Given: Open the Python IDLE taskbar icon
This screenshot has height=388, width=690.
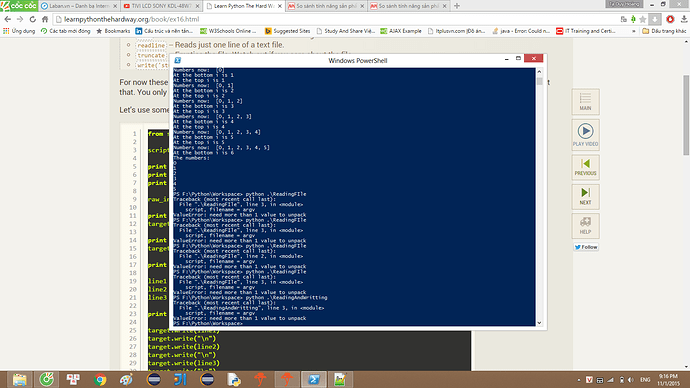Looking at the screenshot, I should pyautogui.click(x=233, y=379).
